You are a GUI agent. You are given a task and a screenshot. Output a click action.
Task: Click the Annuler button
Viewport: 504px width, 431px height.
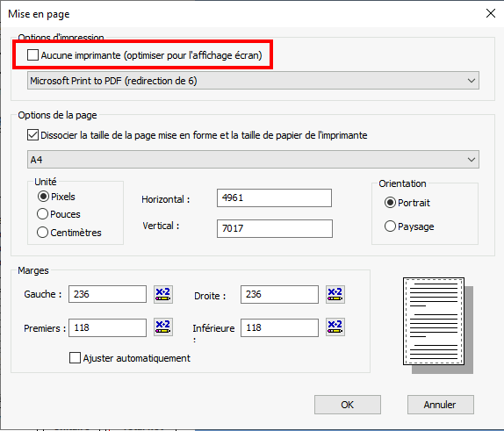point(441,405)
